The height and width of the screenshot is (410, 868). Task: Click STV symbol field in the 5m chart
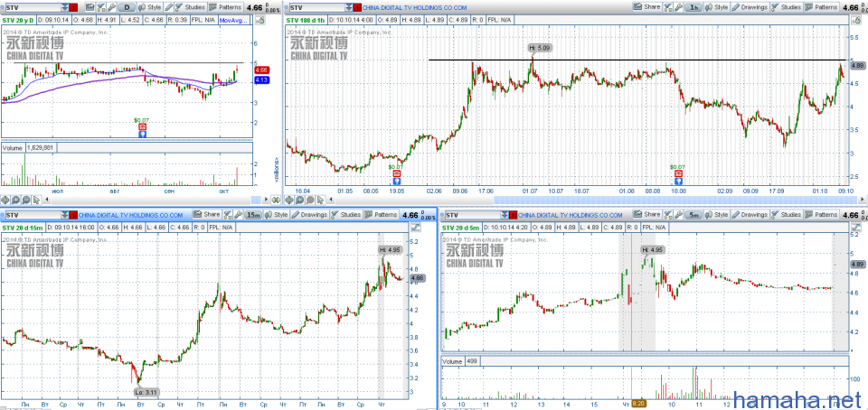coord(472,215)
